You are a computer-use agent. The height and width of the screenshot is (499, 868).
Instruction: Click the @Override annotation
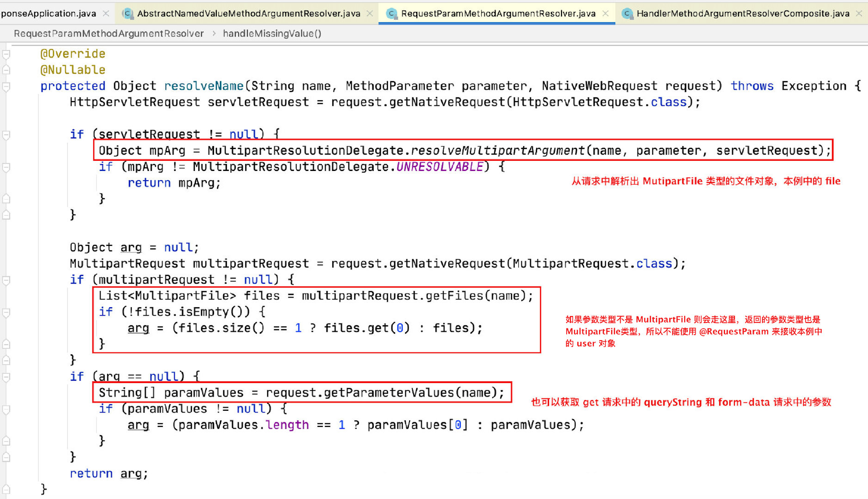click(73, 54)
